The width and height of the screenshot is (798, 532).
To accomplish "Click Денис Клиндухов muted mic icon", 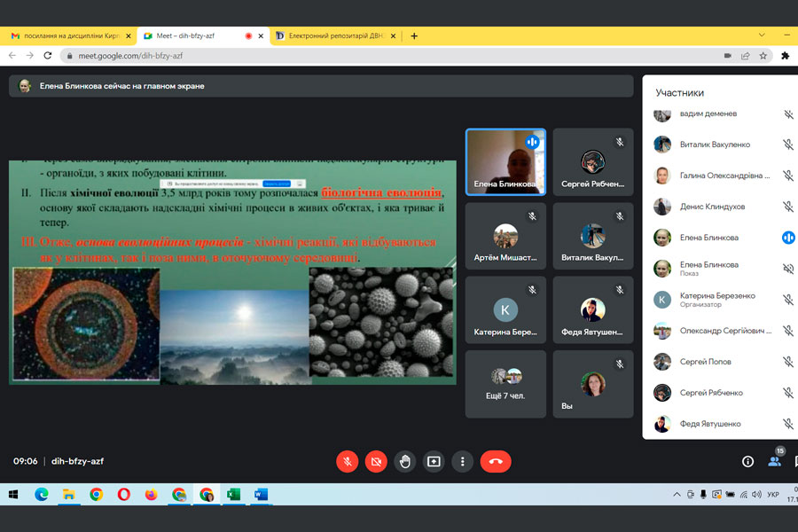I will pos(788,207).
